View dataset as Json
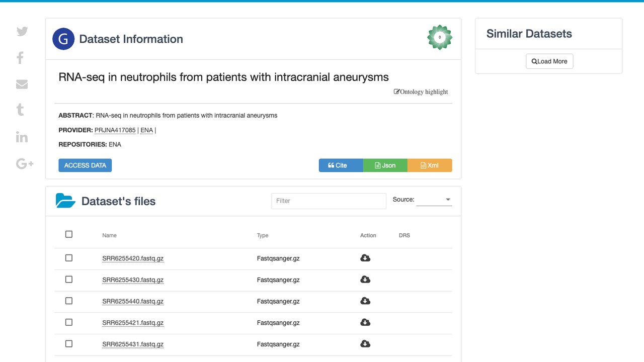644x362 pixels. (x=385, y=165)
